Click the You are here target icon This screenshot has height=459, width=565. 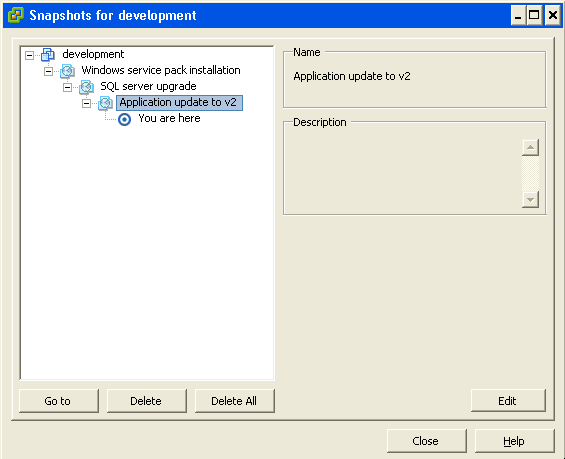coord(124,119)
